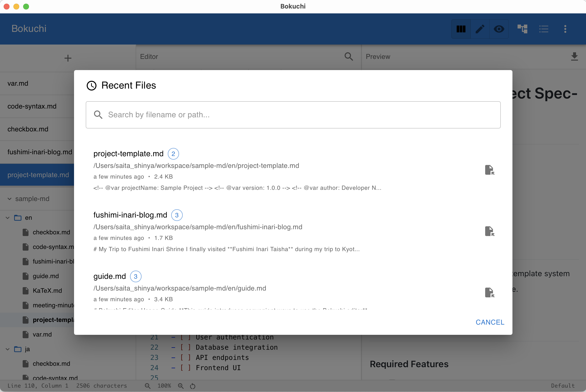586x392 pixels.
Task: Check the API endpoints checkbox
Action: pyautogui.click(x=185, y=357)
